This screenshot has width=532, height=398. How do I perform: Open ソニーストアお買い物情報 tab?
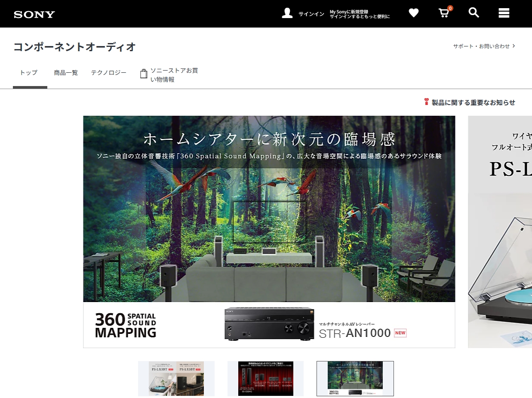[170, 75]
